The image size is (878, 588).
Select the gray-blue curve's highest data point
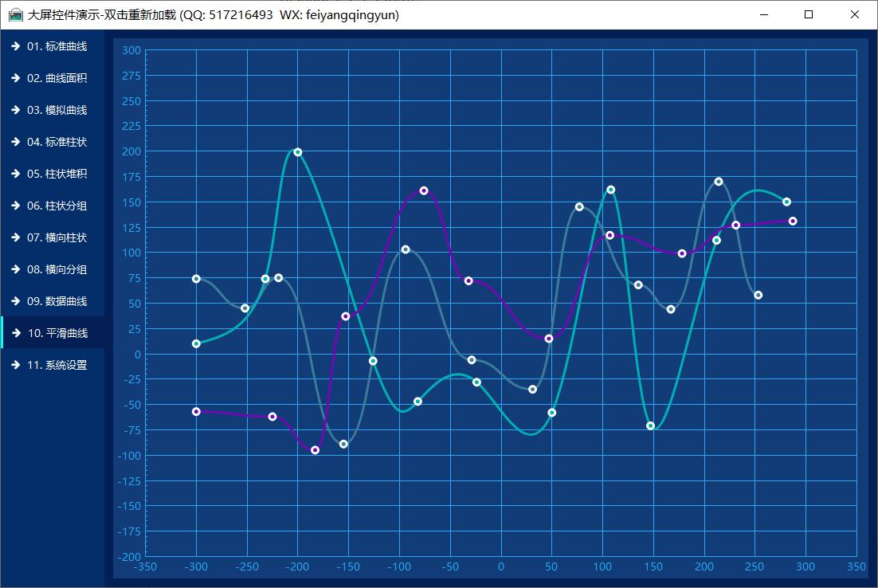(719, 182)
